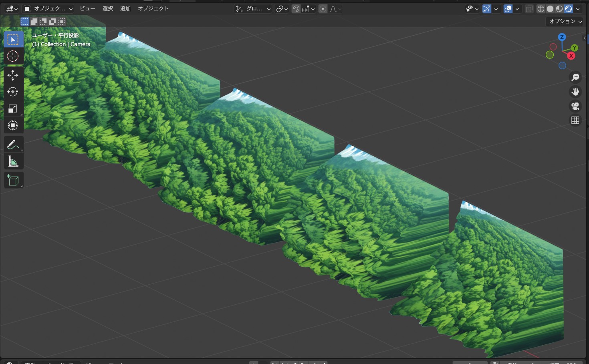Open the 追加 menu

[x=125, y=8]
